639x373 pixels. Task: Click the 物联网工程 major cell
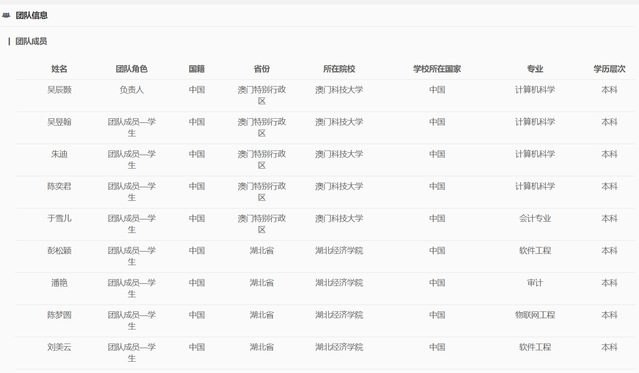[x=535, y=315]
